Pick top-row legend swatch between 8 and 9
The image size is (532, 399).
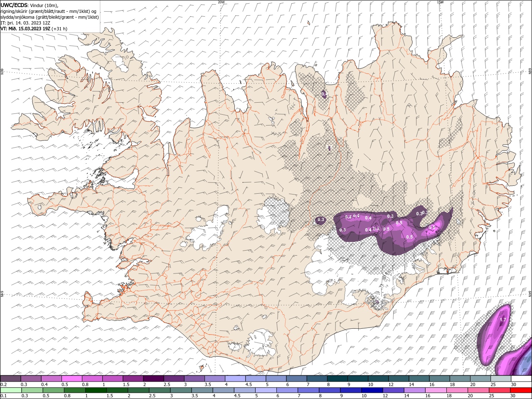tap(337, 379)
